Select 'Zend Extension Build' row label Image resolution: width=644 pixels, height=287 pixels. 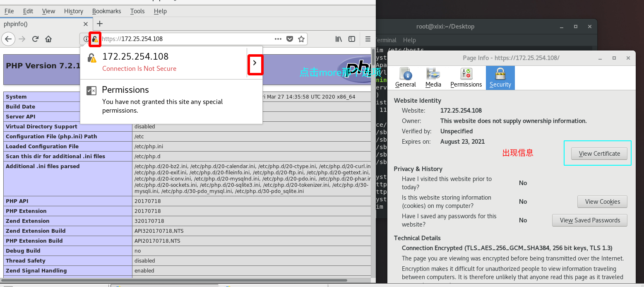(36, 231)
